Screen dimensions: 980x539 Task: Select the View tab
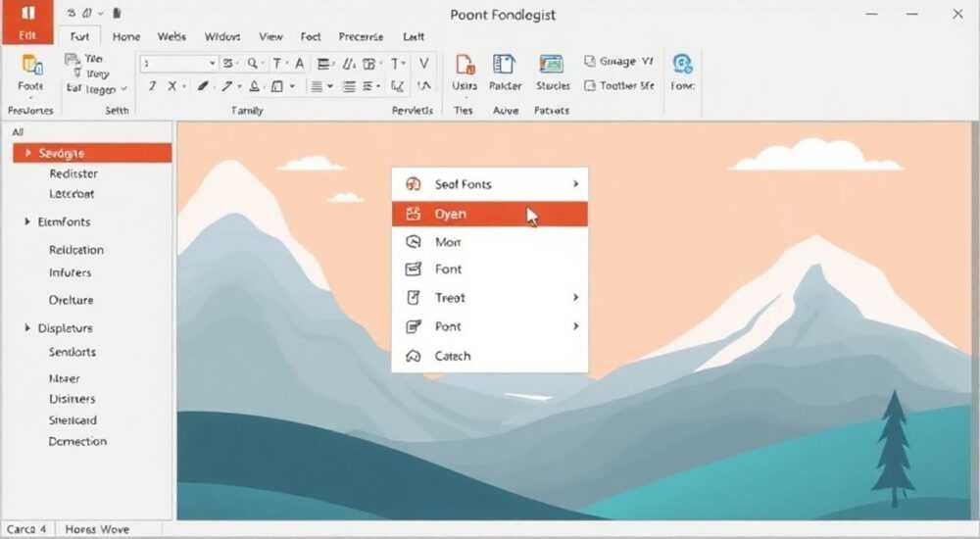point(270,37)
